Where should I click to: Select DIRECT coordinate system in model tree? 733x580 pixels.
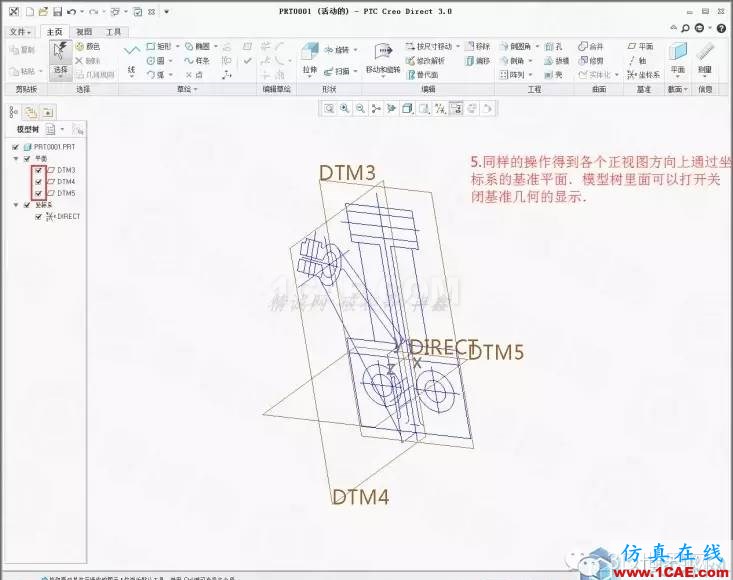pyautogui.click(x=63, y=217)
